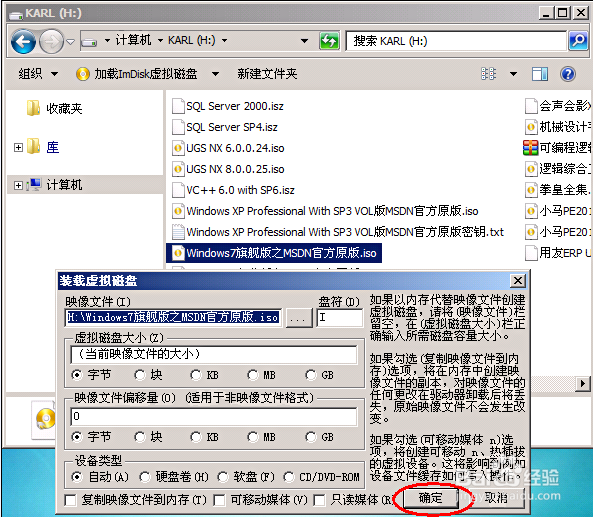The height and width of the screenshot is (517, 593).
Task: Click the search KARL (H:) field
Action: (x=456, y=41)
